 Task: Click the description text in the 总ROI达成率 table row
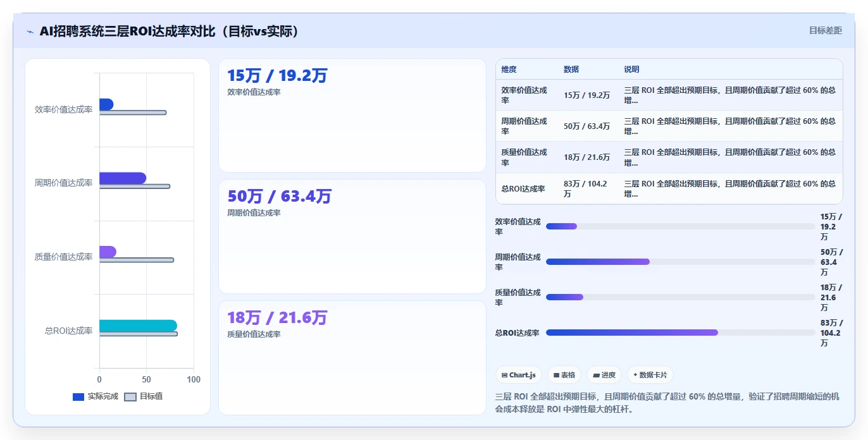coord(729,188)
